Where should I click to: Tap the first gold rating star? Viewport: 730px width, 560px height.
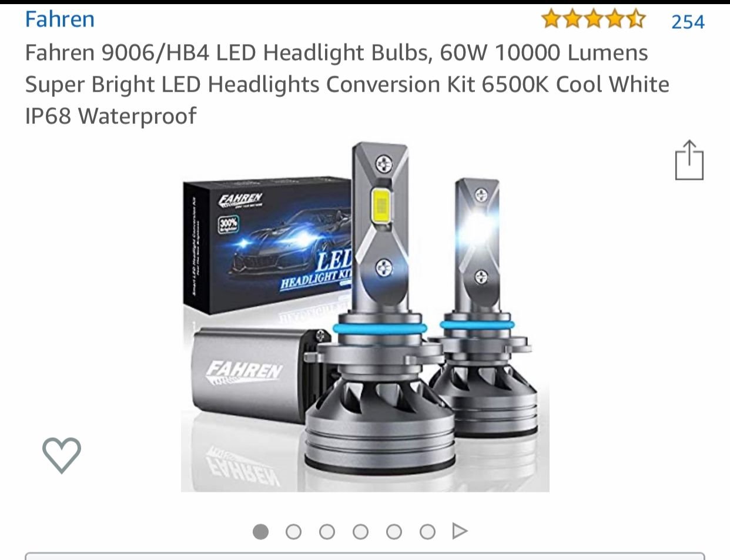pyautogui.click(x=551, y=20)
